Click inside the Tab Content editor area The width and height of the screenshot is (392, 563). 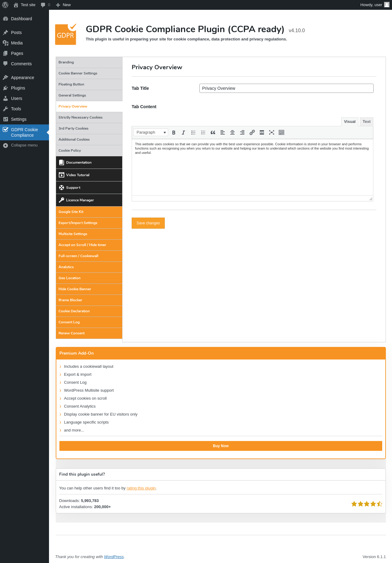click(x=252, y=167)
